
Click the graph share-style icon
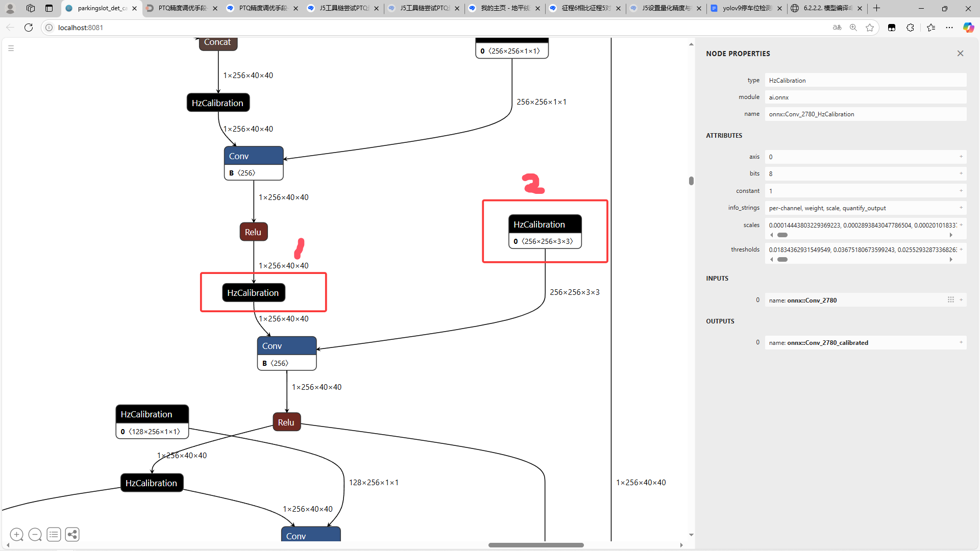72,534
